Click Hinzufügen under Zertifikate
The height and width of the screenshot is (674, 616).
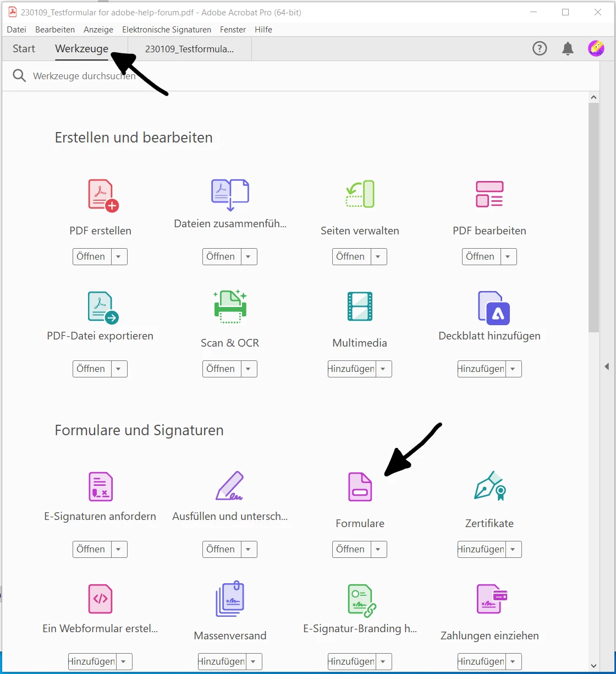[x=482, y=549]
